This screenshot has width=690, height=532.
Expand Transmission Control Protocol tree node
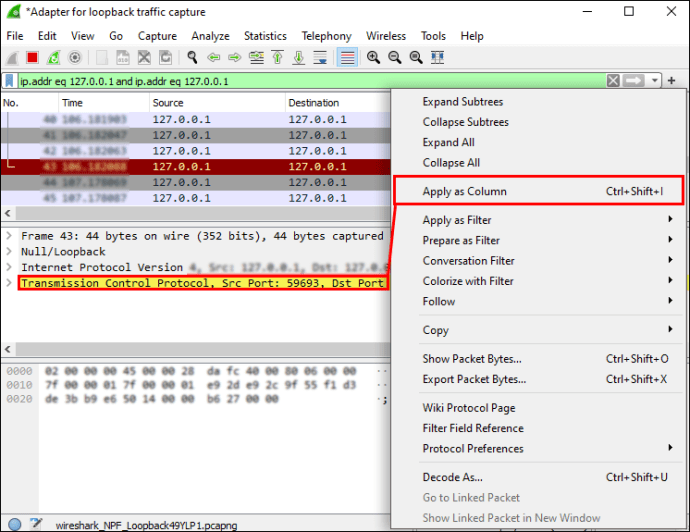(x=9, y=283)
